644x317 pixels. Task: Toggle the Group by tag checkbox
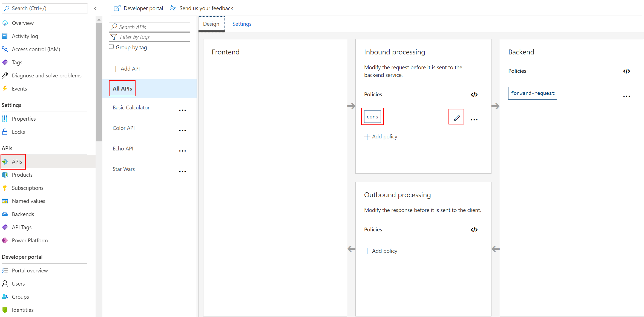(x=111, y=47)
